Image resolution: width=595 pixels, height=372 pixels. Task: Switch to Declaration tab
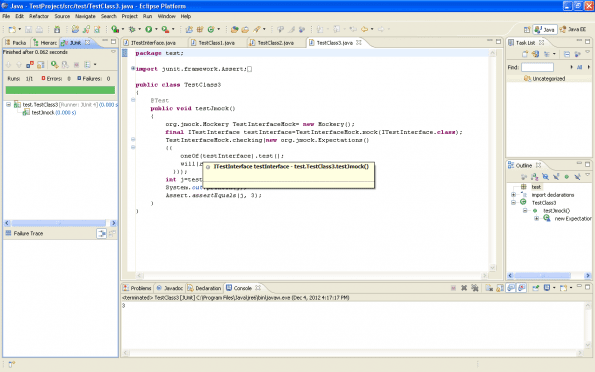click(204, 288)
